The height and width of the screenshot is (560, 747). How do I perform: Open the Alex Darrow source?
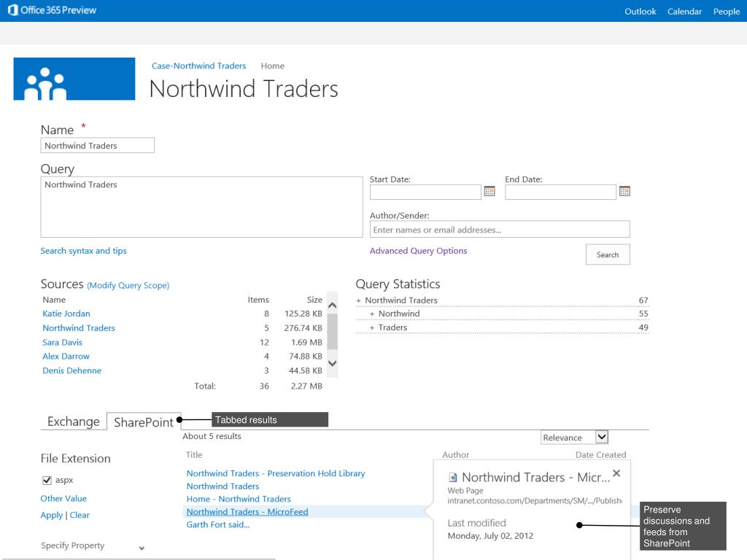coord(66,356)
